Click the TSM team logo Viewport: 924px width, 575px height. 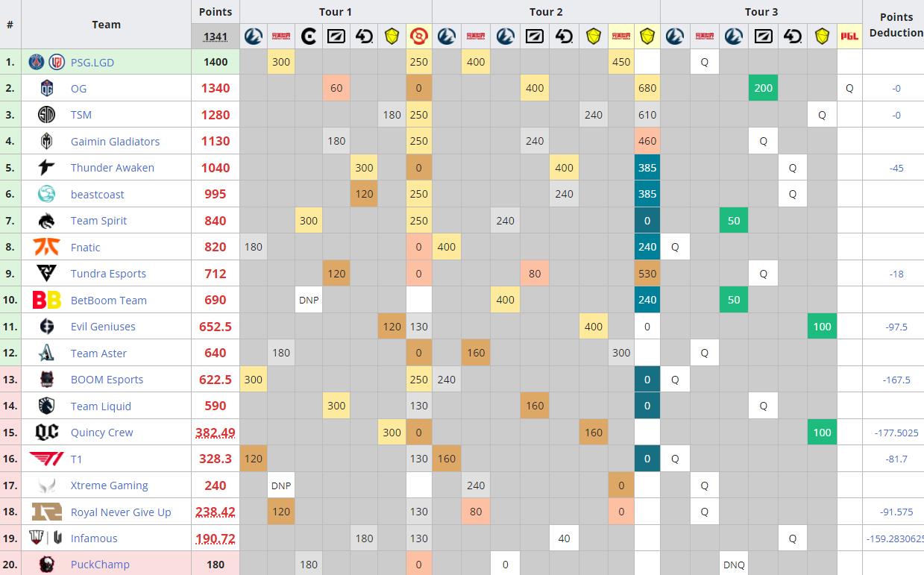click(x=46, y=115)
